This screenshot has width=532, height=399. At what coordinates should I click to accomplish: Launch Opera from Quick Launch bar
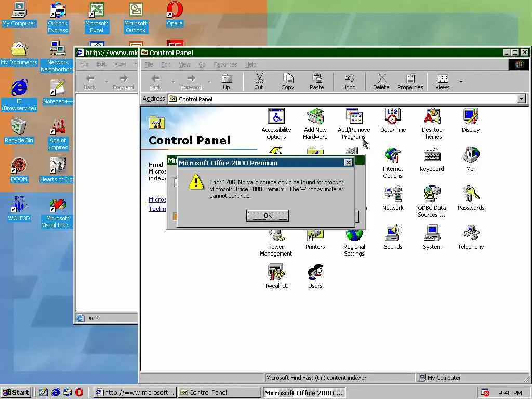point(79,393)
